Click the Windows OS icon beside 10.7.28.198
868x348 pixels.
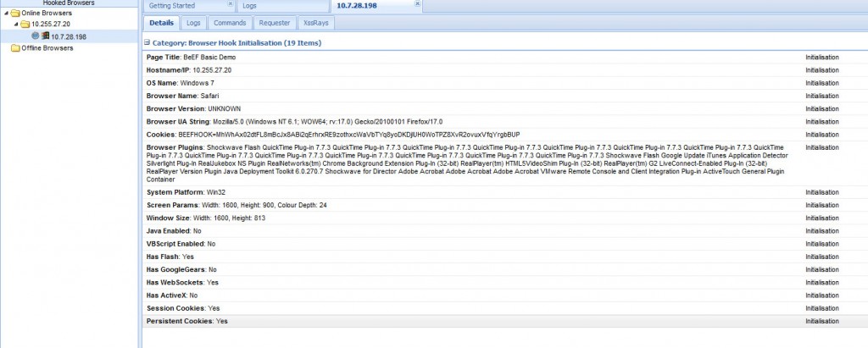click(x=46, y=36)
